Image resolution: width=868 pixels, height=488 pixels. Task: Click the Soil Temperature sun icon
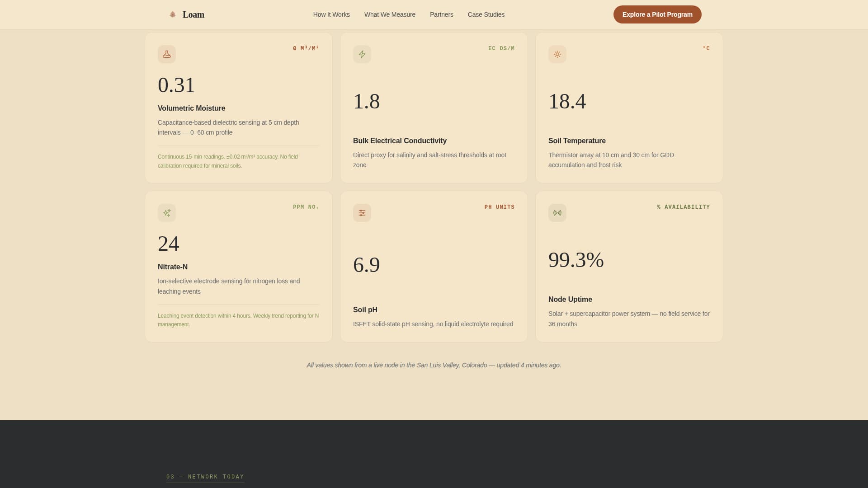[x=557, y=54]
